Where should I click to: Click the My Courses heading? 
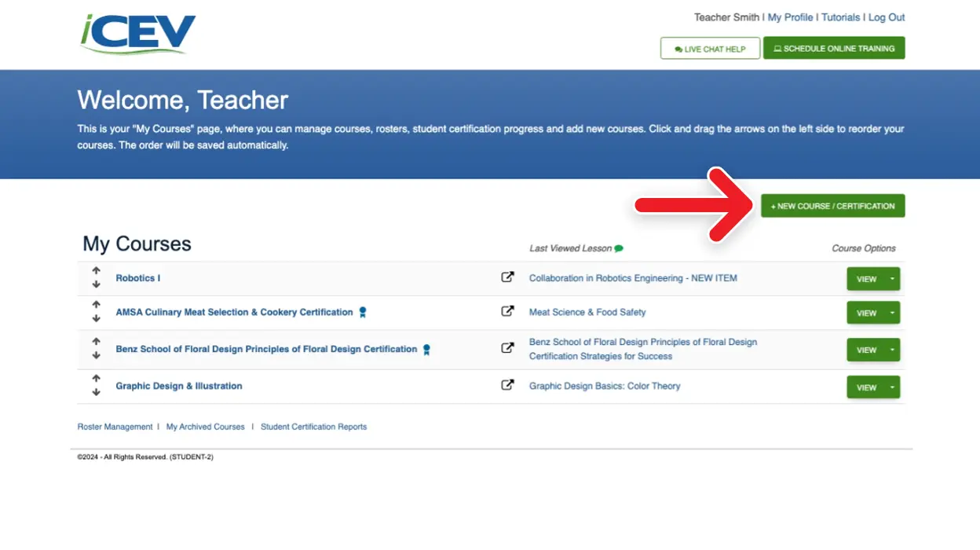pos(137,244)
